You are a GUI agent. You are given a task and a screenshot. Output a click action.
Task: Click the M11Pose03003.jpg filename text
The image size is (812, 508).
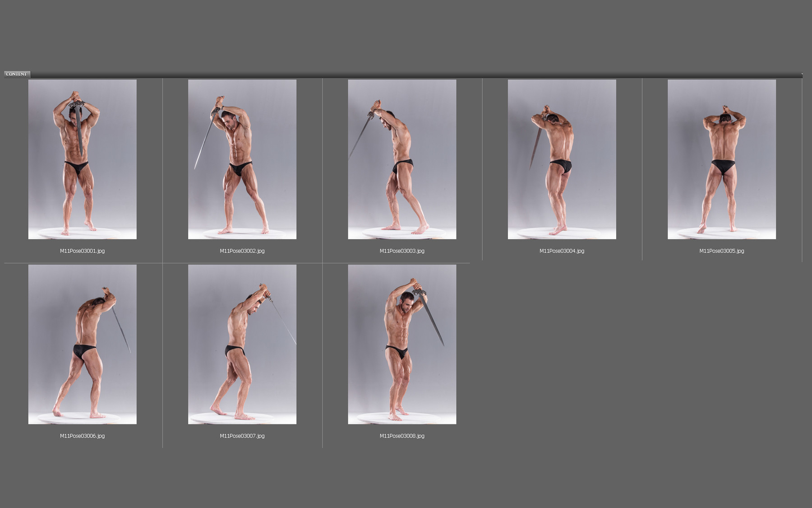[401, 252]
